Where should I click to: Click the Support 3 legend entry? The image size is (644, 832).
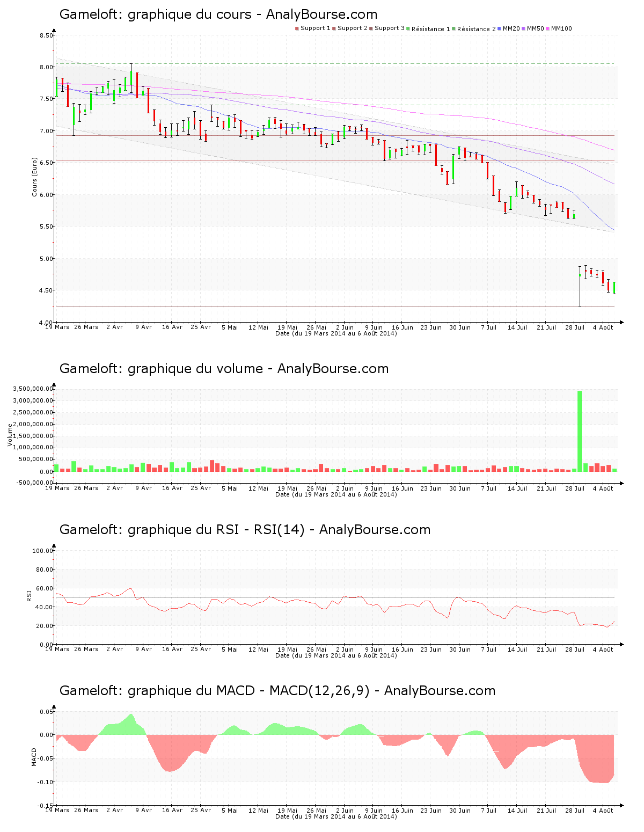387,28
